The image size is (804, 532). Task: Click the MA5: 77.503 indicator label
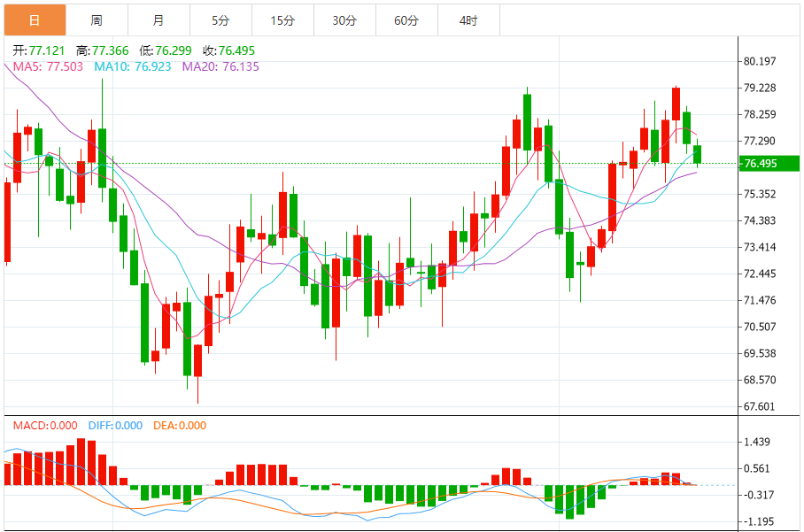[48, 66]
